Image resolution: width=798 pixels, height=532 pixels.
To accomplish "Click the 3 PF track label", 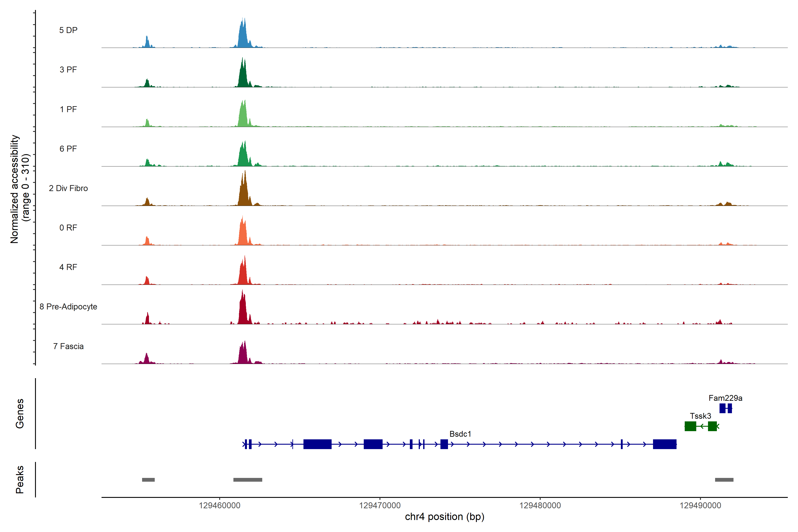I will coord(68,70).
